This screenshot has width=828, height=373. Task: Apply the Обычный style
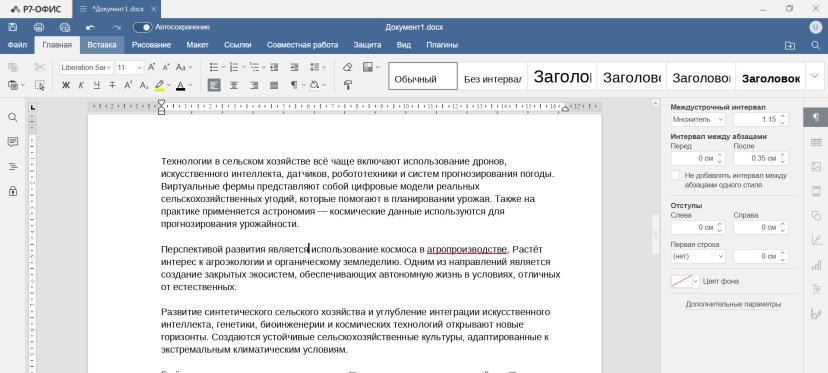coord(423,77)
